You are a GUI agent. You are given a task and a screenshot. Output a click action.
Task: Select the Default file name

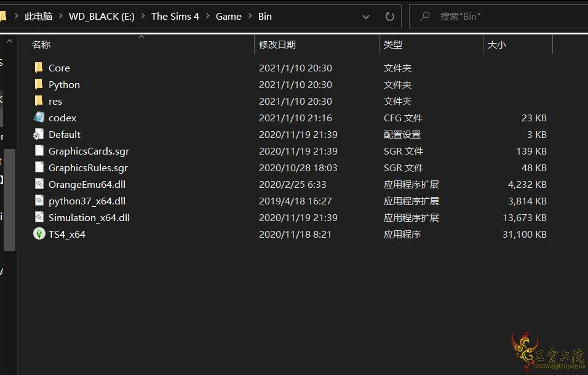(x=65, y=134)
